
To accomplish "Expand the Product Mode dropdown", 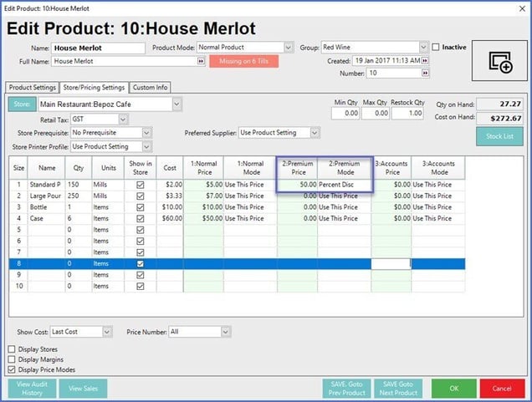I will 289,48.
